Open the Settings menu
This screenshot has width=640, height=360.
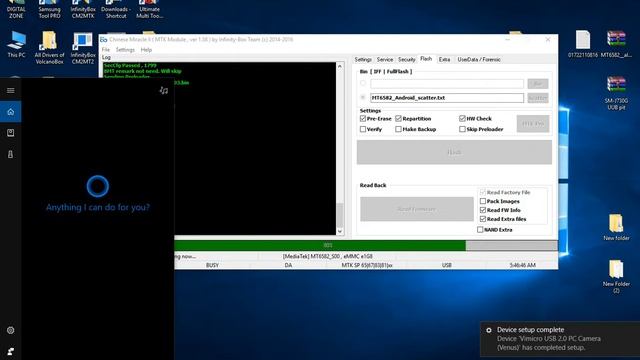tap(125, 49)
